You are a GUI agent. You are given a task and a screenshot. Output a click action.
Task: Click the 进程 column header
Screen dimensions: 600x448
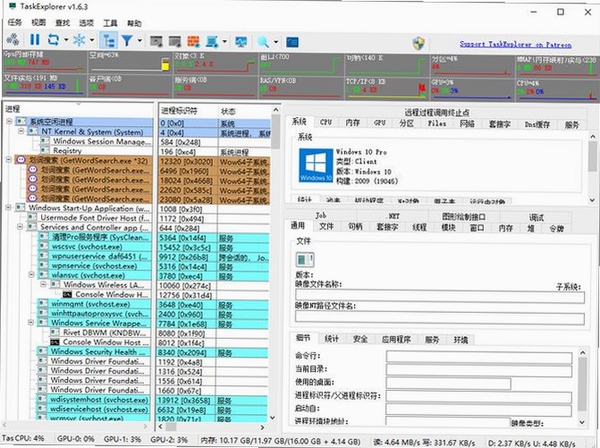(x=78, y=109)
